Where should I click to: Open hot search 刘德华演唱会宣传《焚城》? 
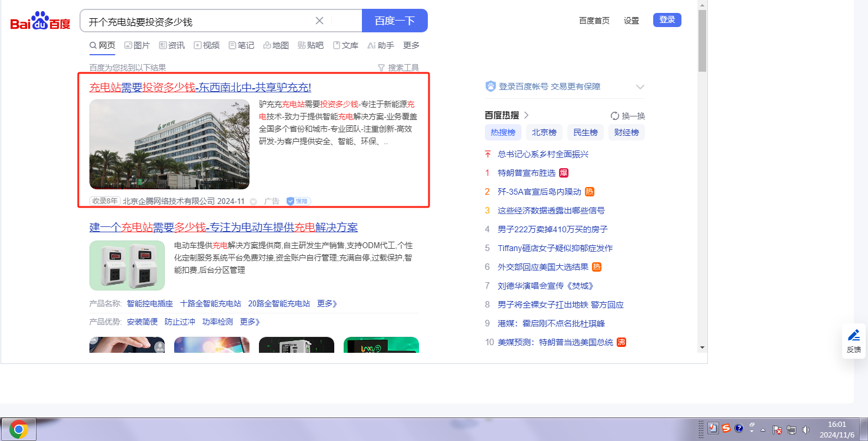pyautogui.click(x=546, y=286)
